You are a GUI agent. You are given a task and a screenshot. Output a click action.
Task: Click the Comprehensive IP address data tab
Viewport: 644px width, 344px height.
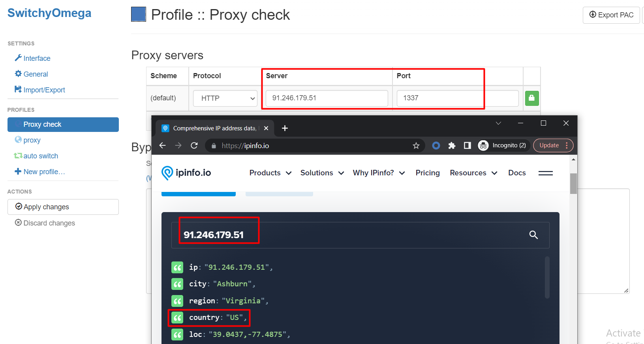pyautogui.click(x=214, y=128)
